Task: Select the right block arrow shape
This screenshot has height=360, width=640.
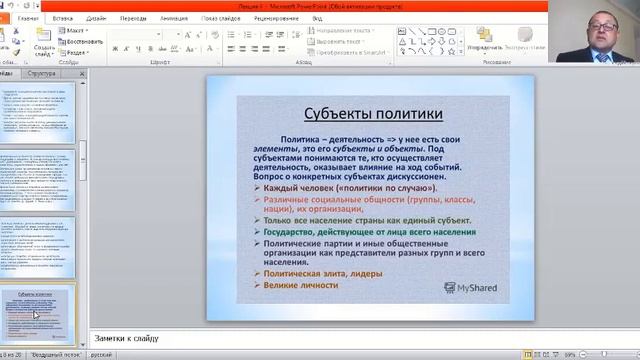Action: [432, 42]
